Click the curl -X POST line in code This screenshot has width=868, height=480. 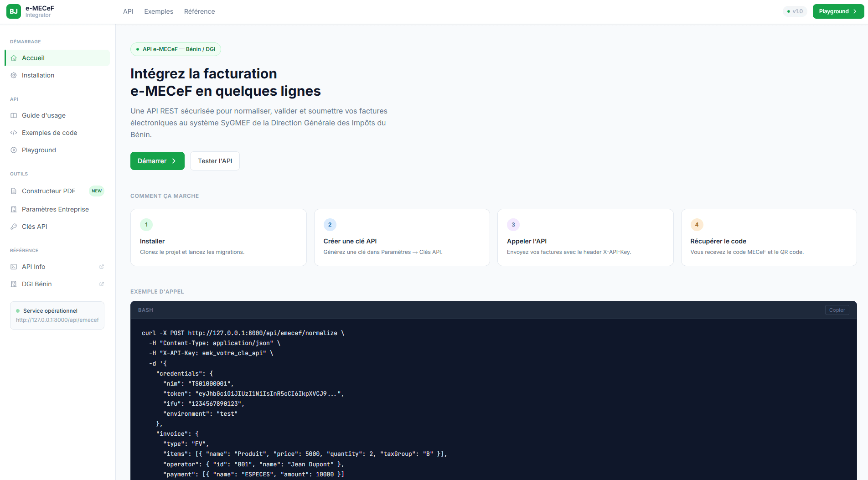243,333
